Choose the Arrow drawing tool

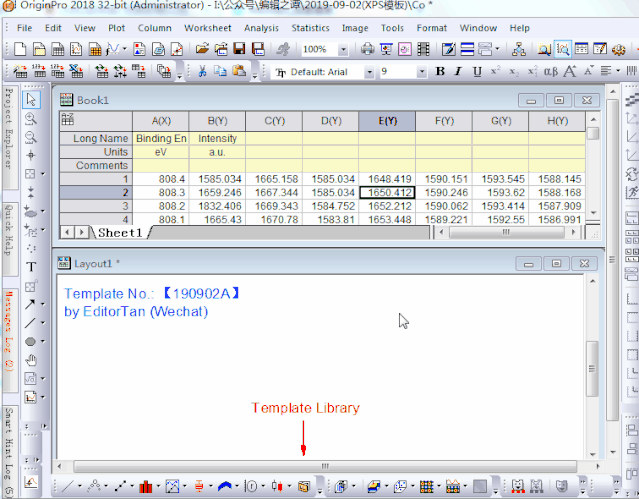[x=31, y=304]
